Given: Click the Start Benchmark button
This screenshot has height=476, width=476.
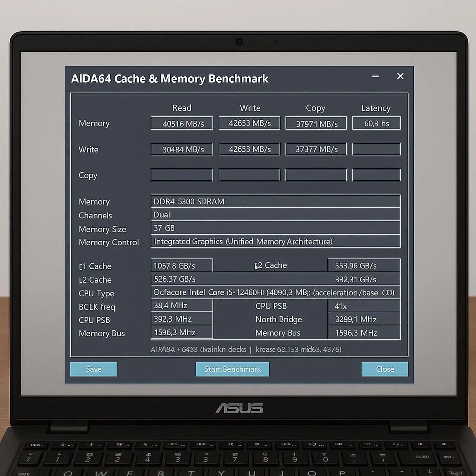Looking at the screenshot, I should 232,369.
